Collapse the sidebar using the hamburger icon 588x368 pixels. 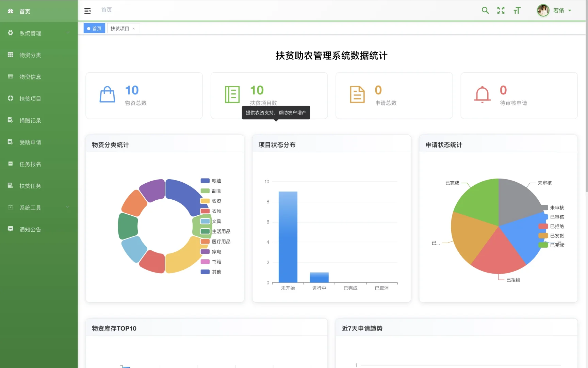(x=87, y=11)
